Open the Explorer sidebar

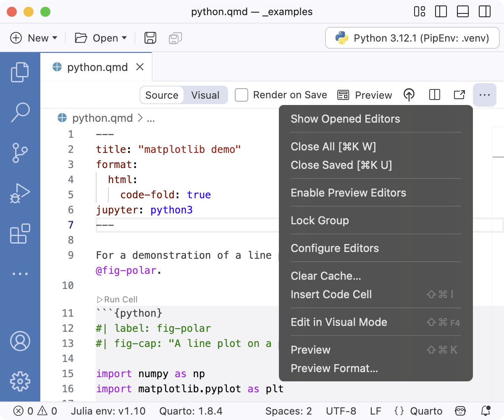[20, 71]
